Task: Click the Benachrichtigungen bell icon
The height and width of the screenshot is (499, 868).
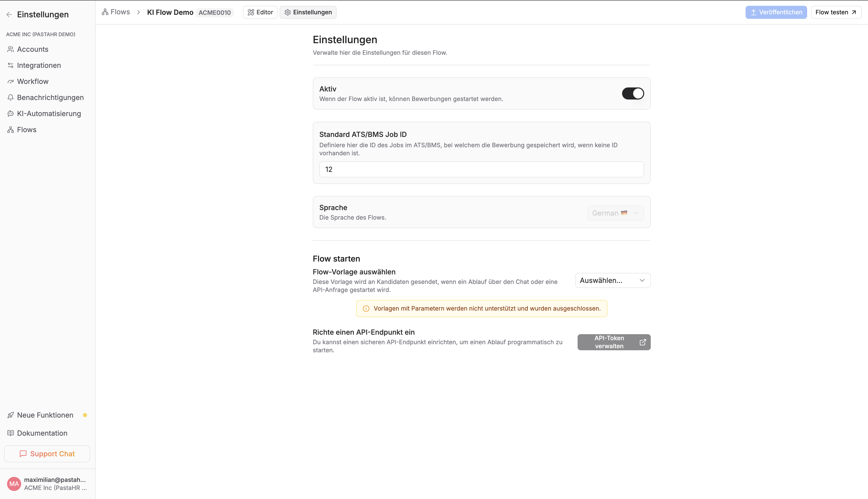Action: 11,98
